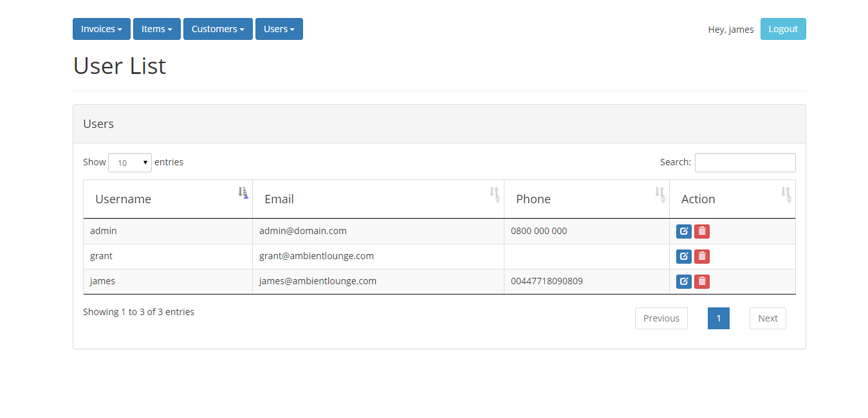Expand the Users dropdown menu
The height and width of the screenshot is (418, 868).
coord(279,29)
